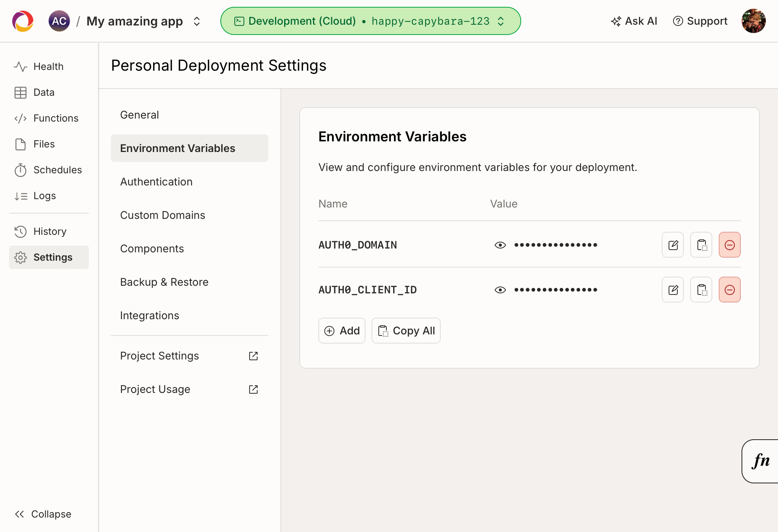View the Logs page

pyautogui.click(x=49, y=196)
